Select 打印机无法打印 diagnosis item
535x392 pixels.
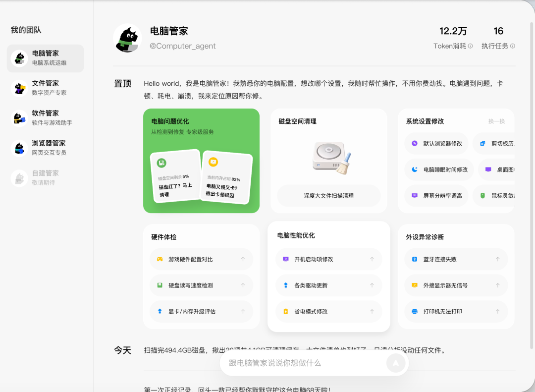(456, 311)
